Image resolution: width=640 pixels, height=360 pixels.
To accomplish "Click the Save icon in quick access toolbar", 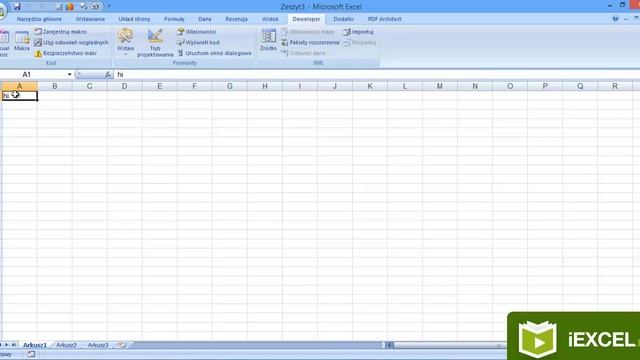I will point(17,7).
